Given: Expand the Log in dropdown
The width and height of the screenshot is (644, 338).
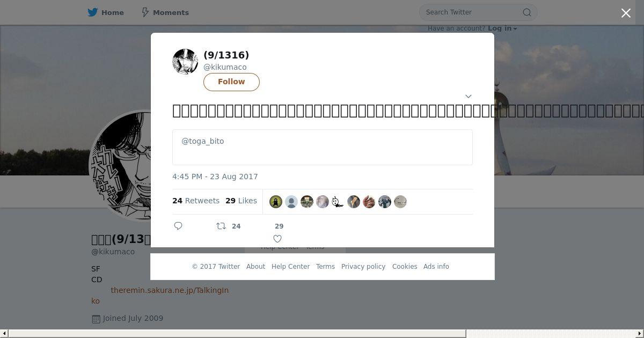Looking at the screenshot, I should 502,28.
